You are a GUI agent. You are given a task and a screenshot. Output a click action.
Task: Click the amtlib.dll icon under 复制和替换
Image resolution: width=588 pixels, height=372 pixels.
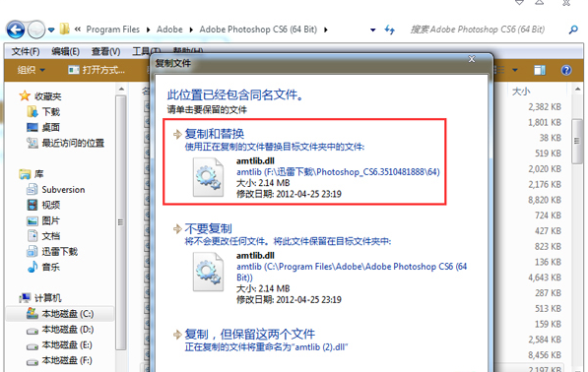click(208, 177)
